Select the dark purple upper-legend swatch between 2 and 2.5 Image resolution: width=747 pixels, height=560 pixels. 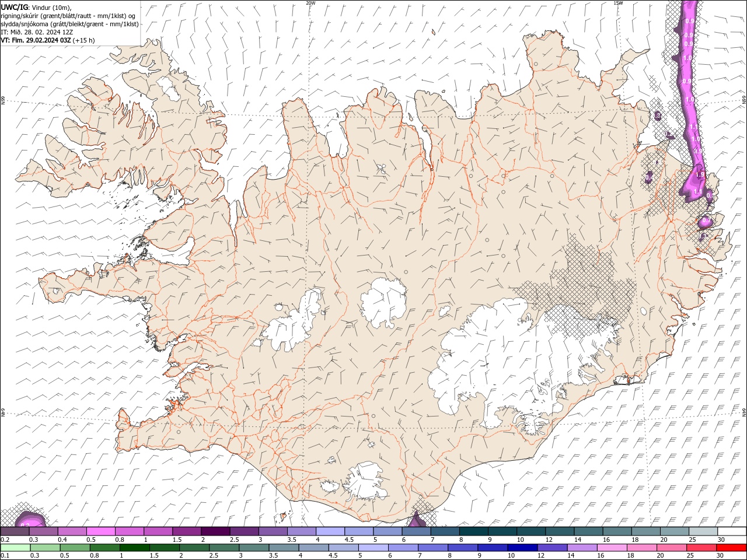215,531
